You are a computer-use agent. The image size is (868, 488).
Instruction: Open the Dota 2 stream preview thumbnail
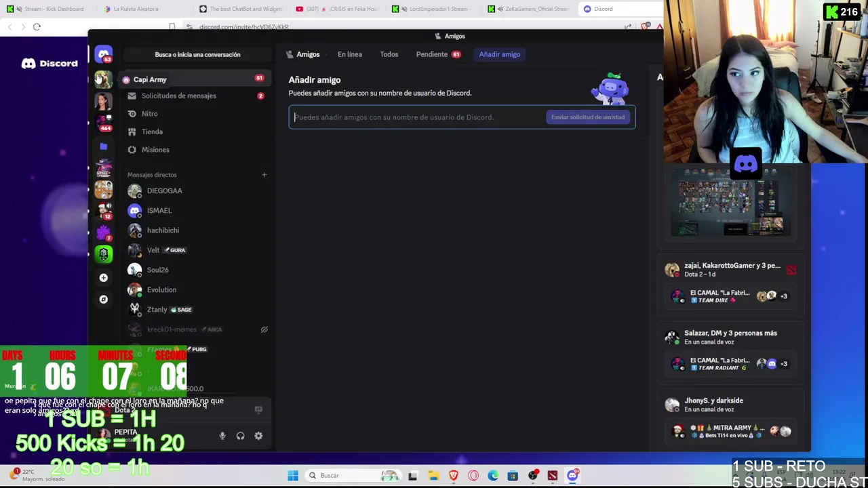731,203
